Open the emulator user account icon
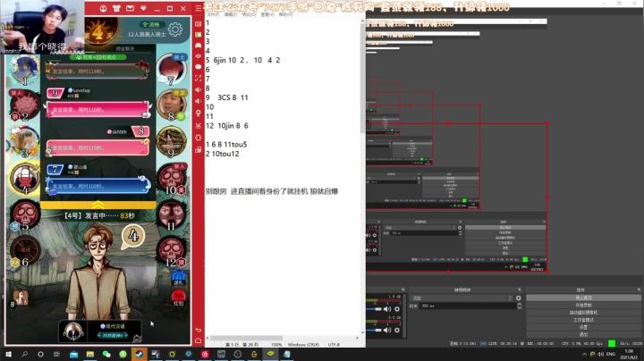Viewport: 644px width, 361px height. click(103, 8)
